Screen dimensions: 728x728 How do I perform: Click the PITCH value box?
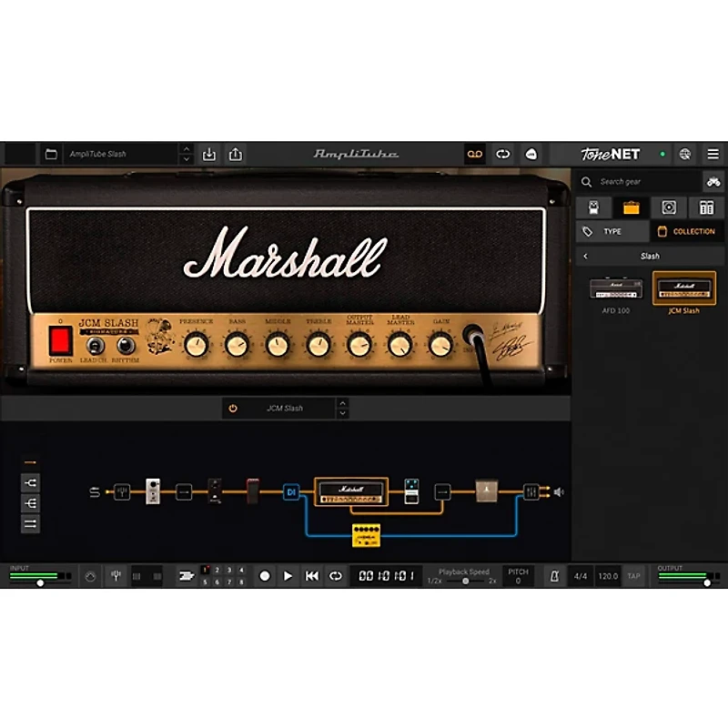(x=518, y=576)
